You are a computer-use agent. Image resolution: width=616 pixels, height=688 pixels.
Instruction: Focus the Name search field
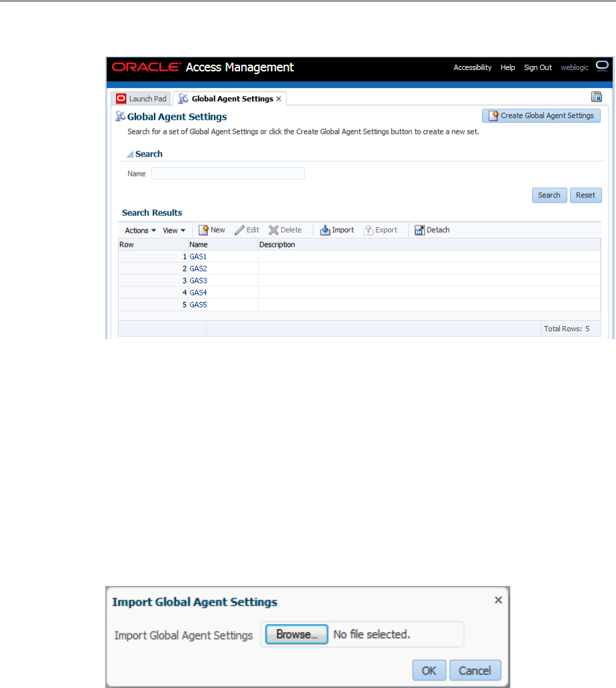[228, 173]
